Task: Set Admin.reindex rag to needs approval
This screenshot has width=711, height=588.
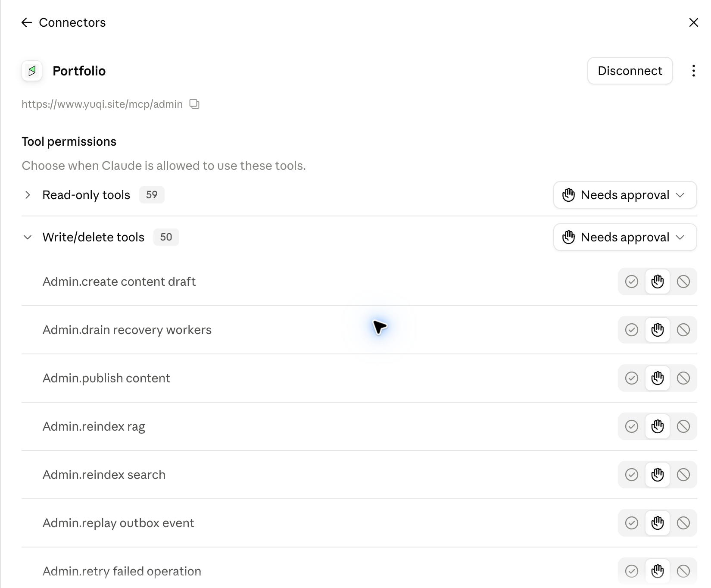Action: coord(658,426)
